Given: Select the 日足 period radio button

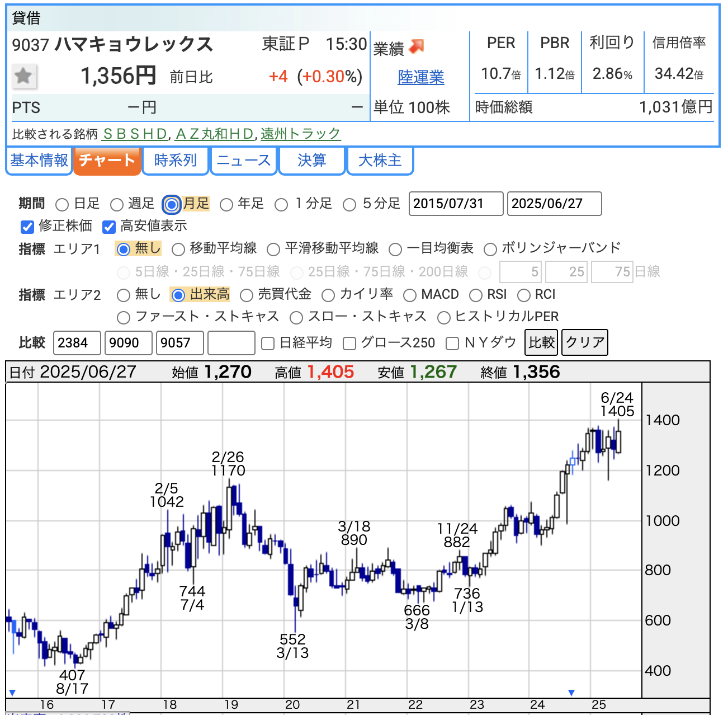Looking at the screenshot, I should 62,205.
